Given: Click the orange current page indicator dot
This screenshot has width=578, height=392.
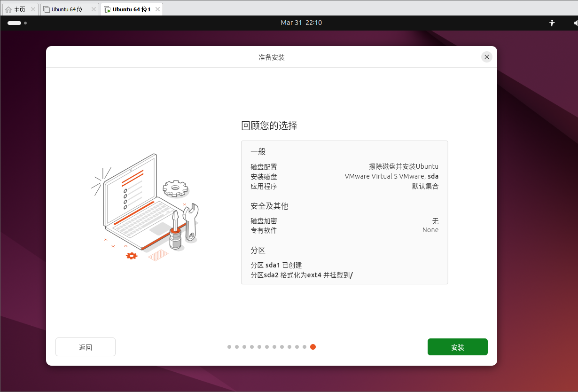Looking at the screenshot, I should pos(313,347).
